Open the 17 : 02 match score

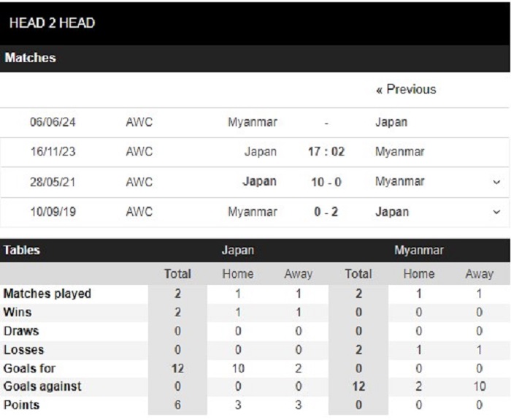326,152
